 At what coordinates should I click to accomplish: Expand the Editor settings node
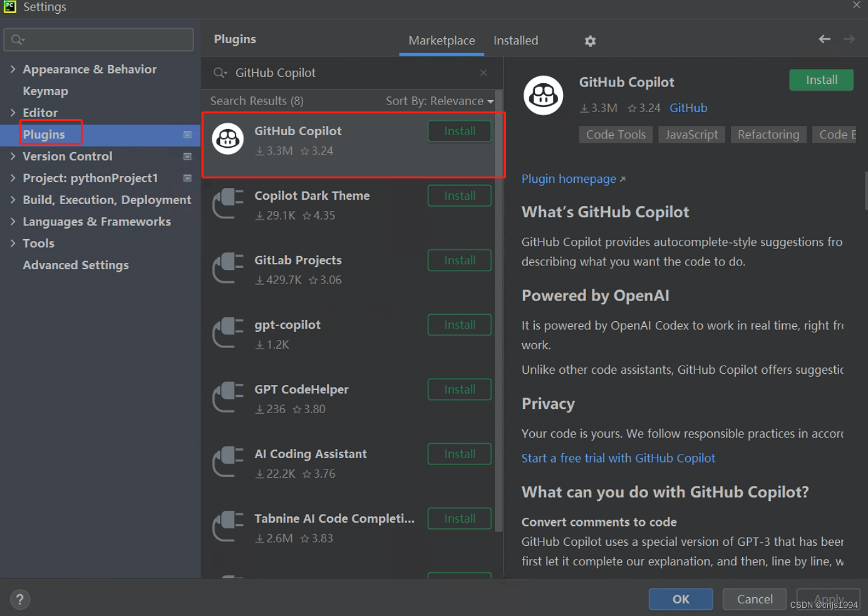[13, 113]
